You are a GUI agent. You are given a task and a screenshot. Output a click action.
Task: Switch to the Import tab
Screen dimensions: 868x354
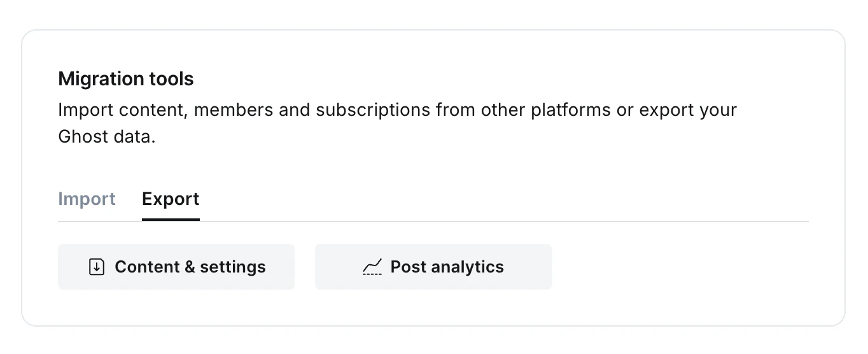[x=87, y=199]
